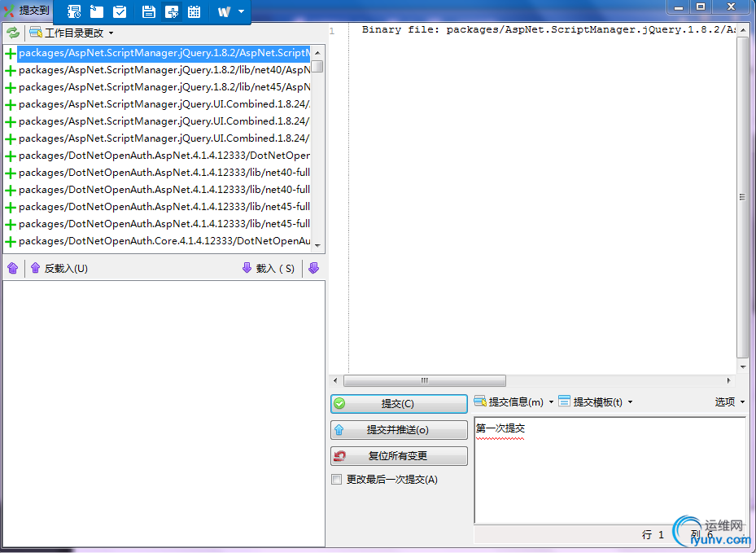Click the 复位所有变更 reset all changes button
Screen dimensions: 756x553
[399, 455]
